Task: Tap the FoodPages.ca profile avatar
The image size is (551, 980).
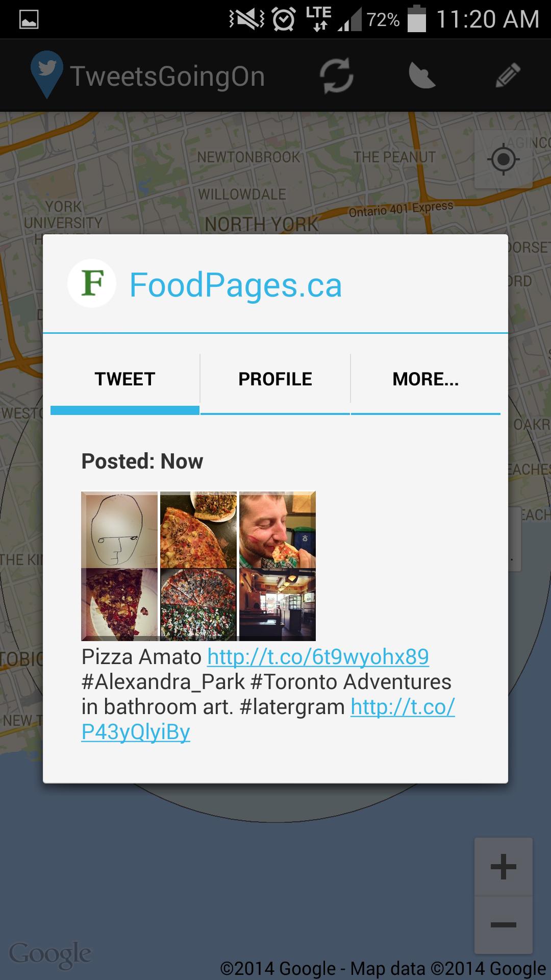Action: tap(92, 284)
